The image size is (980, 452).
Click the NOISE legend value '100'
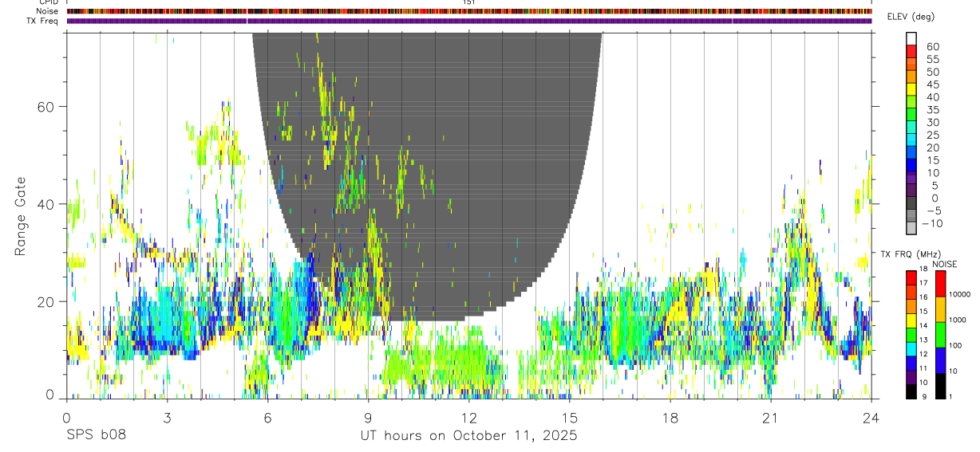[x=954, y=345]
